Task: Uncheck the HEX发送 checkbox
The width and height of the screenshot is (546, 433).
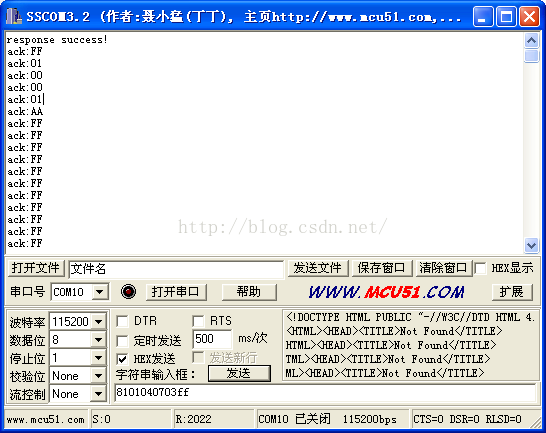Action: pos(122,358)
